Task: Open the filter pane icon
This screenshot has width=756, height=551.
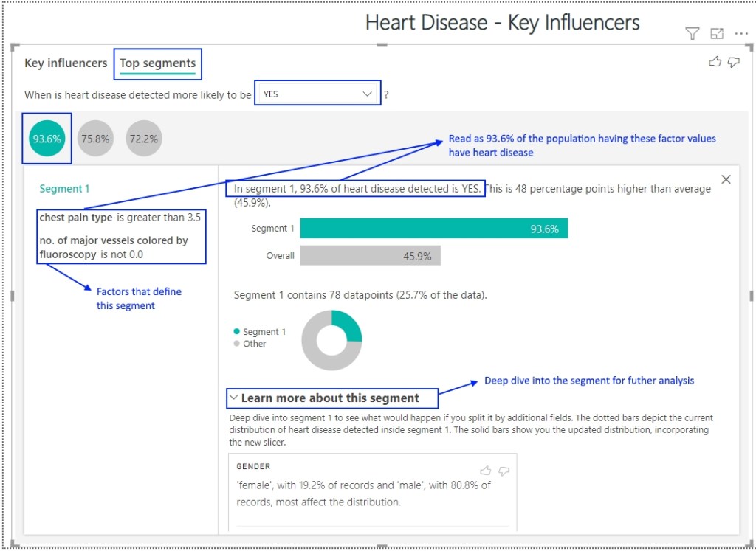Action: click(692, 33)
